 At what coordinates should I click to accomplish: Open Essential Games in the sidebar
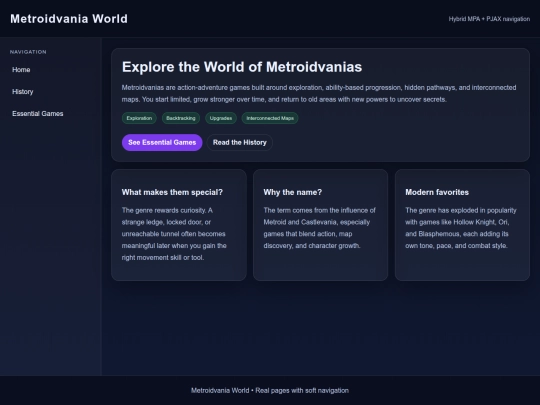38,114
